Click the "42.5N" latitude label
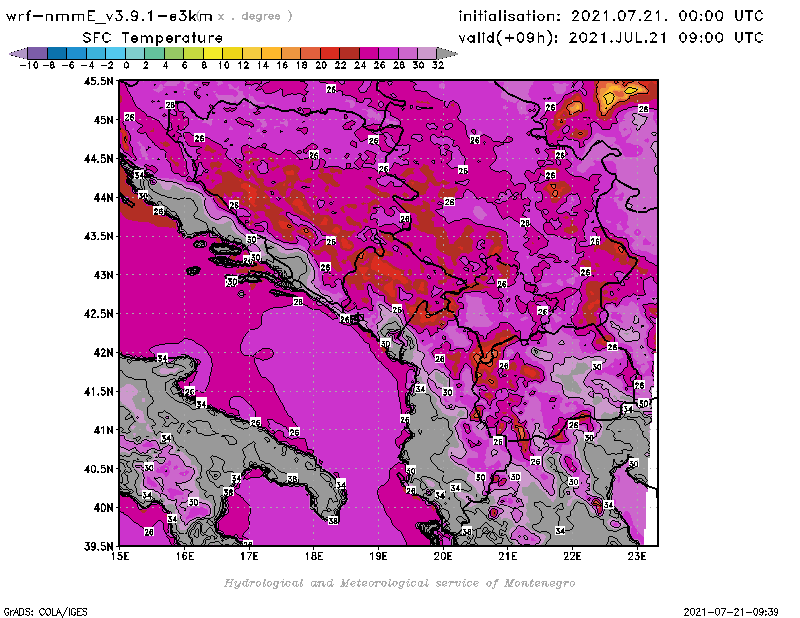The image size is (800, 618). pyautogui.click(x=99, y=314)
